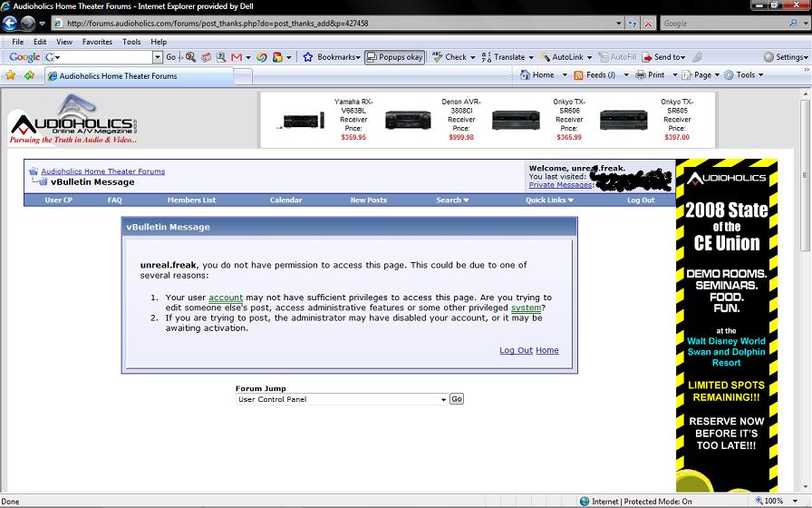Click the Home link in message box

[x=546, y=350]
